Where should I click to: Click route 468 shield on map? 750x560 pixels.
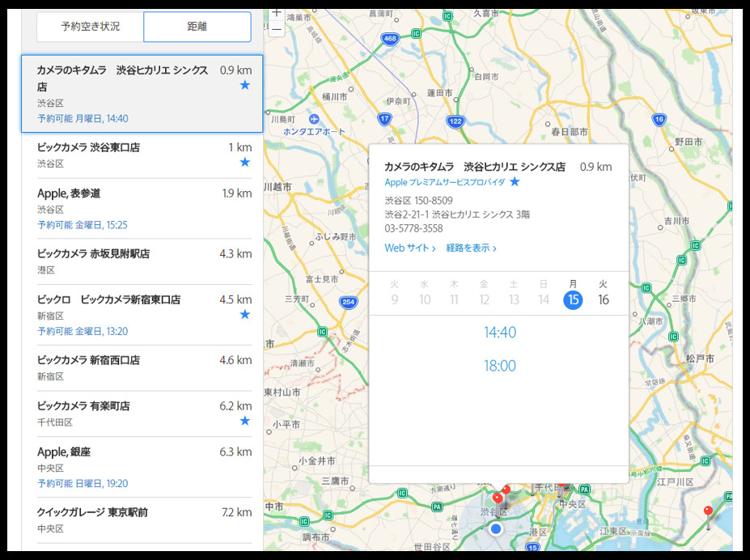tap(390, 39)
